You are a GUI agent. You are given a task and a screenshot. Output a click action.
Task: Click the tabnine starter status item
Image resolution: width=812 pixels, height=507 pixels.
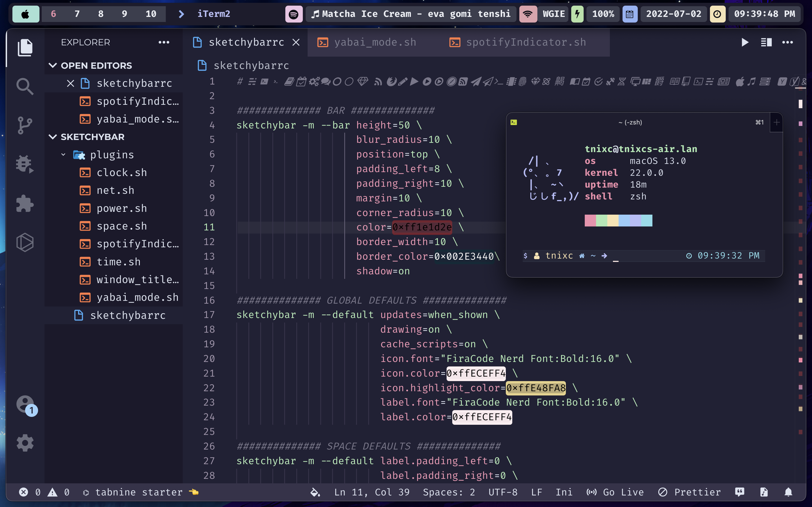tap(139, 492)
